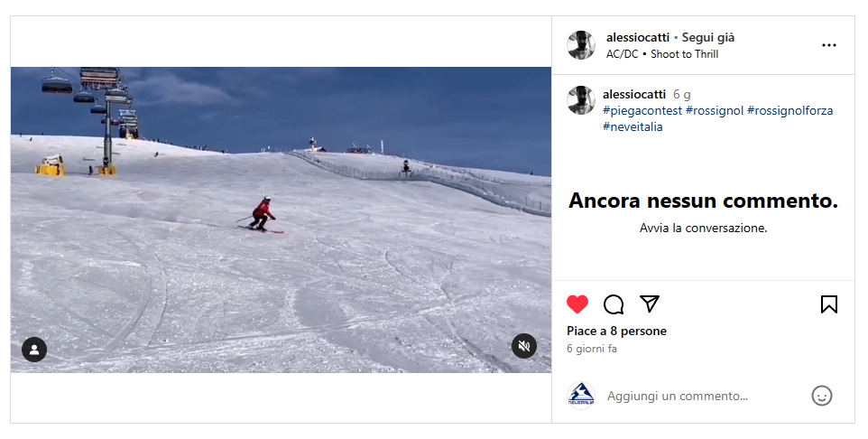Open #rossignol hashtag link

tap(714, 111)
